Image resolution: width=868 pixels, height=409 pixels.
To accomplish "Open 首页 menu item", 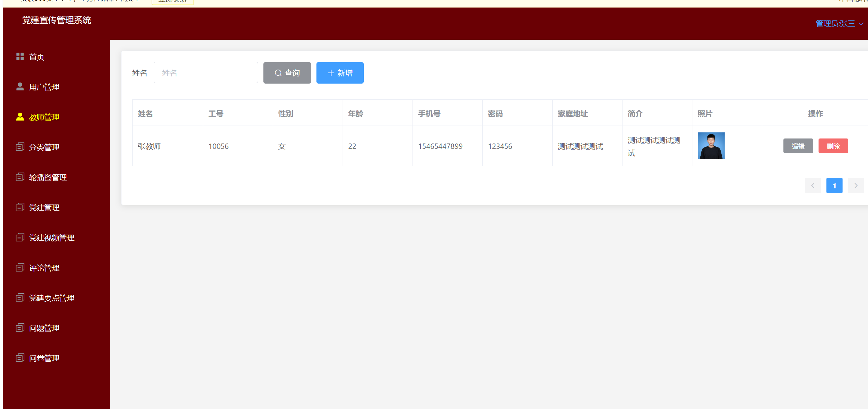I will click(x=56, y=57).
